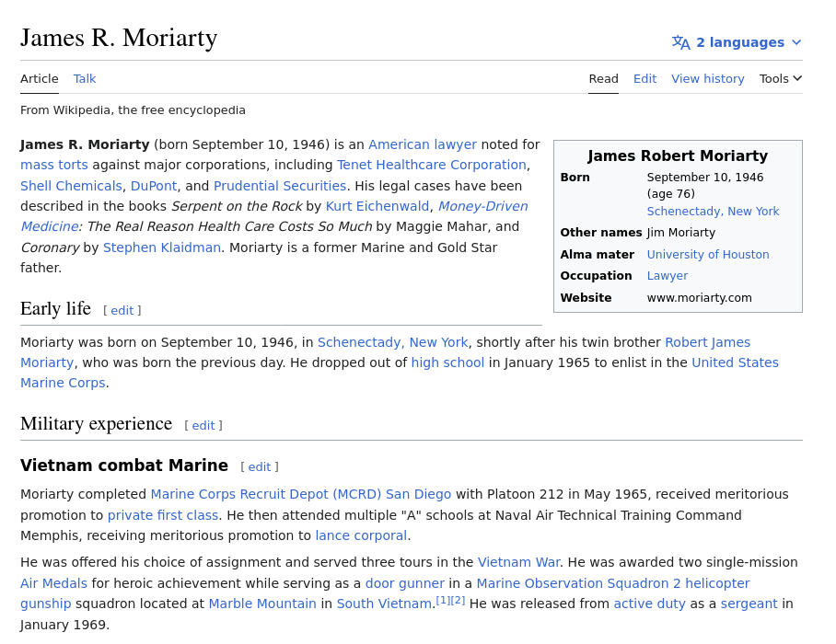The width and height of the screenshot is (836, 644).
Task: Open the Kurt Eichenwald link
Action: click(377, 206)
